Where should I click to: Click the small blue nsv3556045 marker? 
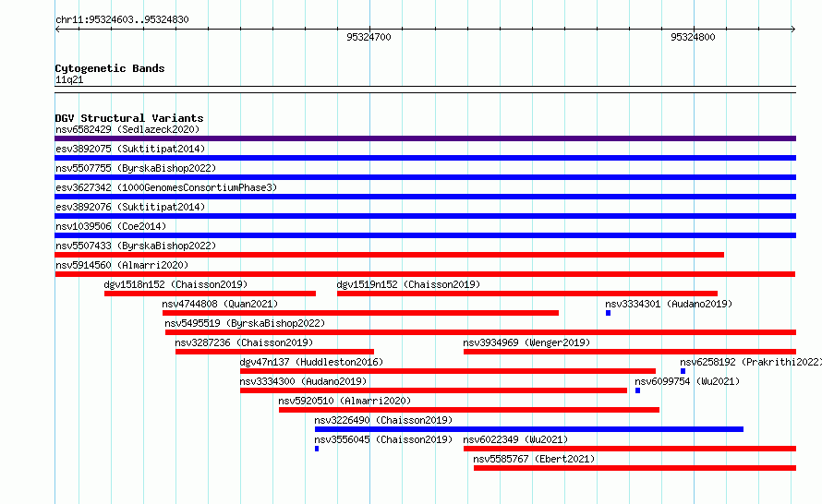pos(317,449)
